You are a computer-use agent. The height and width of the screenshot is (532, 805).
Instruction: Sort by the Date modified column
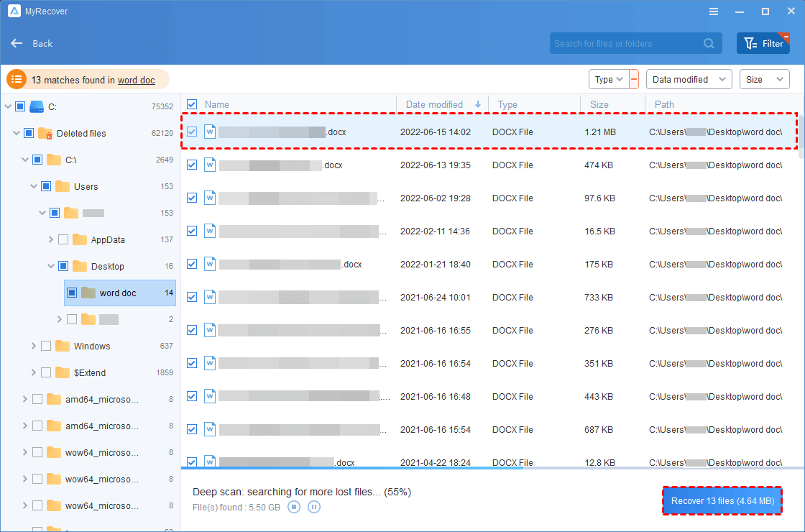434,104
